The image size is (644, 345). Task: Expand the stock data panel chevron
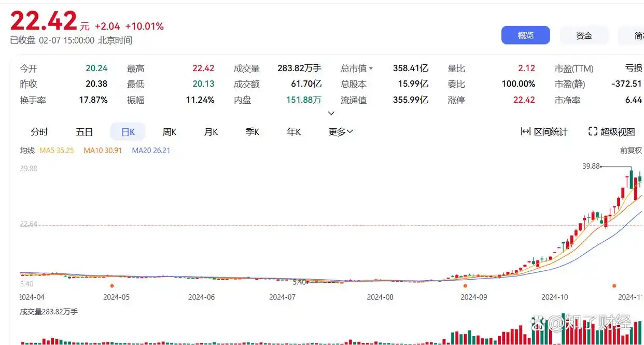click(x=331, y=113)
